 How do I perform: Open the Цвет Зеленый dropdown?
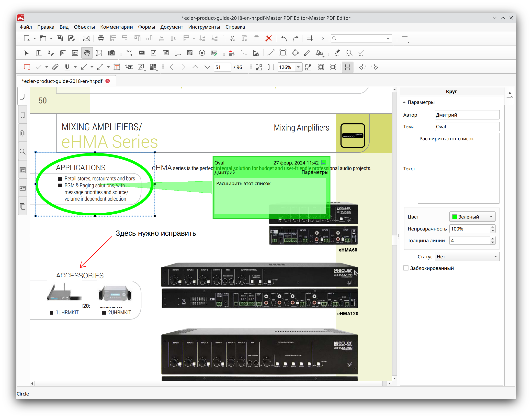click(472, 217)
